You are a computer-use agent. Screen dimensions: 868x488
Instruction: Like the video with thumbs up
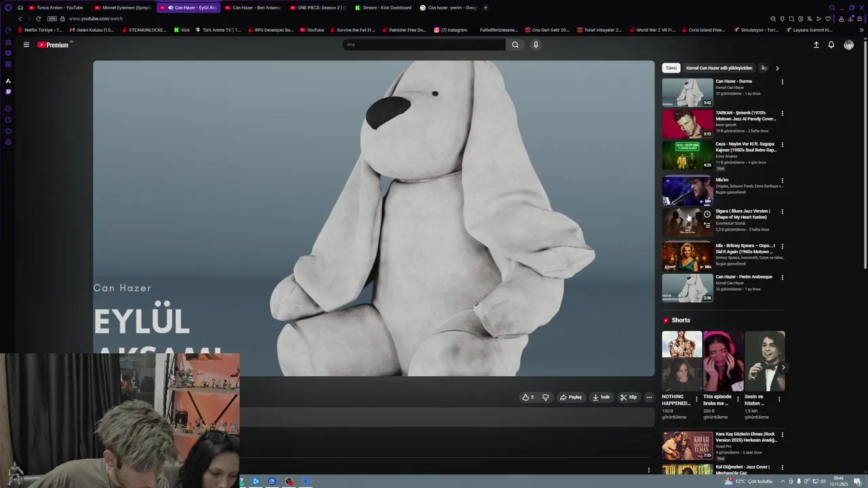[x=528, y=397]
